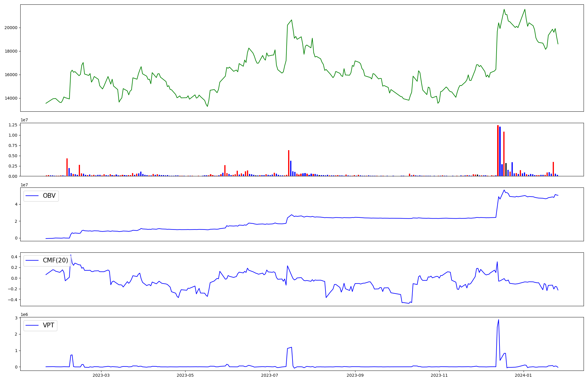Click the blue line sample in the OBV legend
This screenshot has width=588, height=382.
(x=32, y=196)
